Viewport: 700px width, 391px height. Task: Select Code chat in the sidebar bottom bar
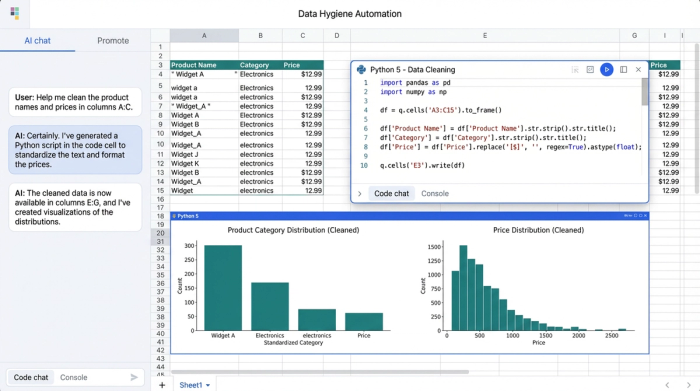tap(31, 377)
